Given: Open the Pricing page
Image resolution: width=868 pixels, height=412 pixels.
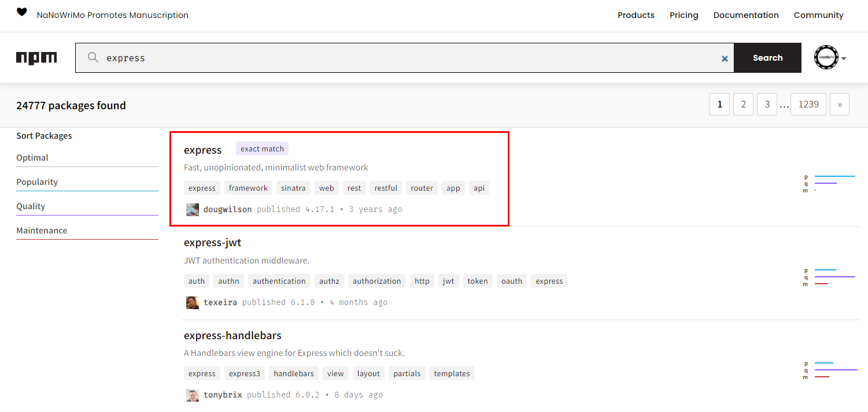Looking at the screenshot, I should tap(684, 15).
